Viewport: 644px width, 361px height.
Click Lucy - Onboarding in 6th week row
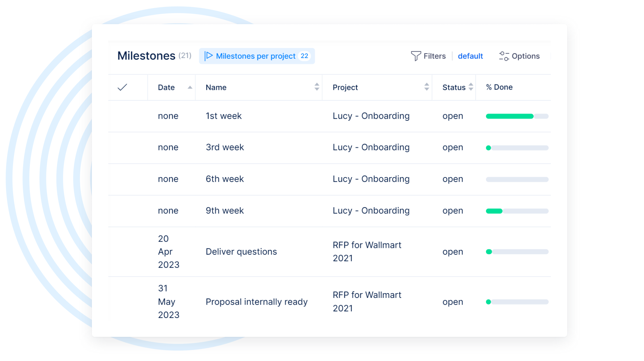click(371, 179)
